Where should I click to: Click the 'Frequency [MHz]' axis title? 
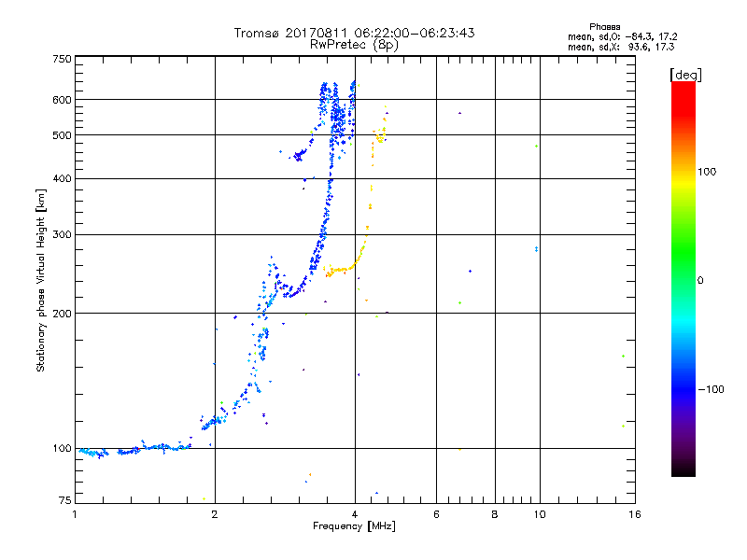coord(354,526)
